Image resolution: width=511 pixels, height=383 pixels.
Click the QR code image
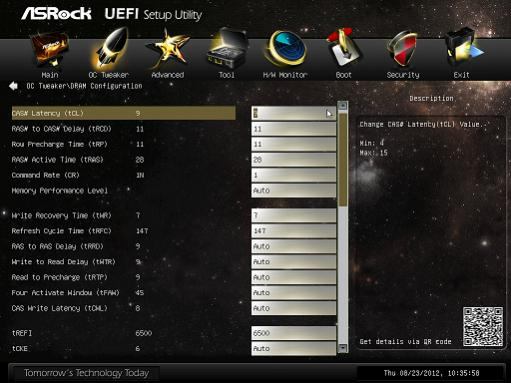pyautogui.click(x=482, y=327)
